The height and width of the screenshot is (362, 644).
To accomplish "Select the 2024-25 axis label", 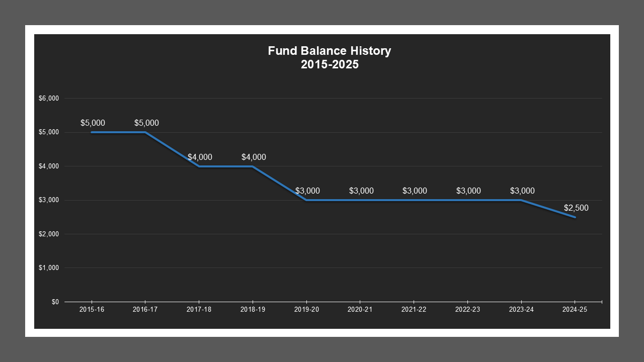I will (x=576, y=310).
